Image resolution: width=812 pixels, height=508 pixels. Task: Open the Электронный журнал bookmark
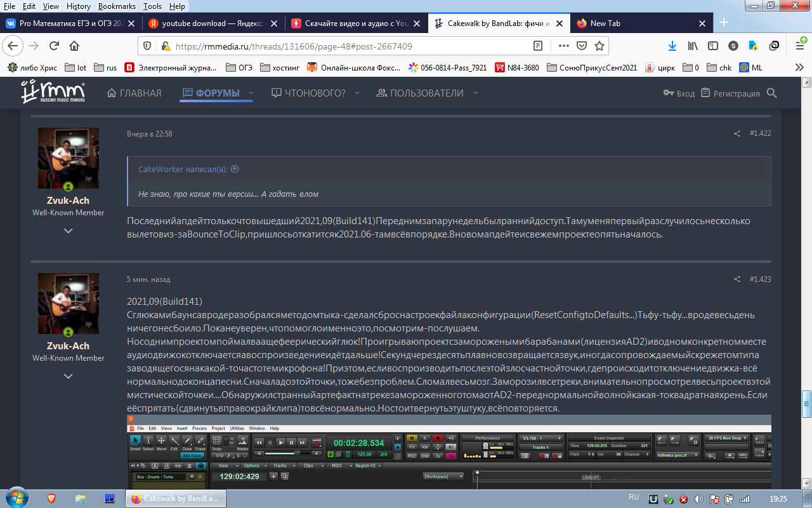click(x=171, y=67)
